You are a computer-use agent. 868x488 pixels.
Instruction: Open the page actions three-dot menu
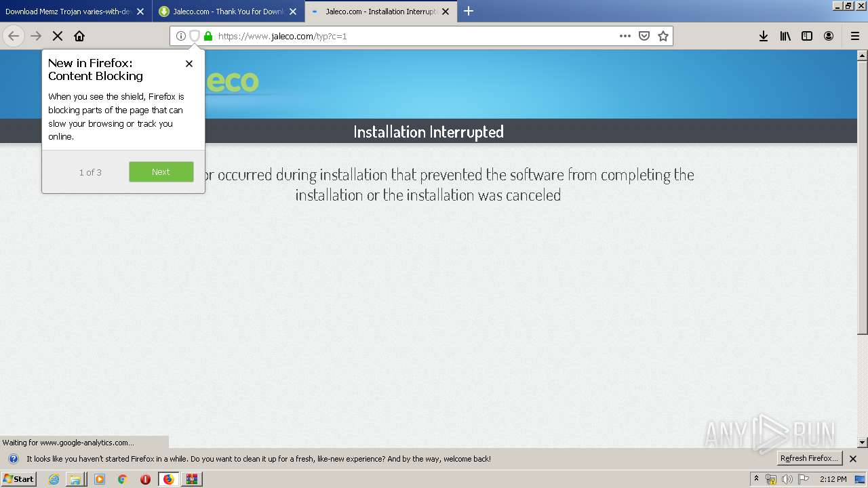tap(625, 36)
